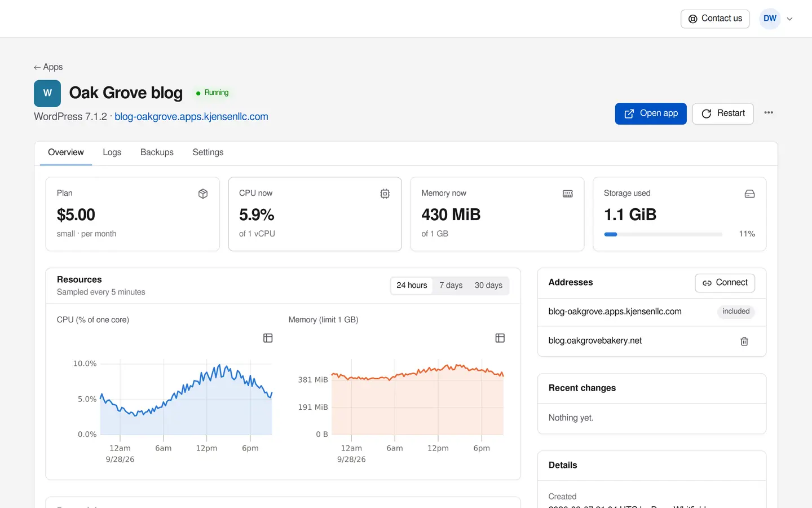Click the Oak Grove blog title
The height and width of the screenshot is (508, 812).
[126, 93]
